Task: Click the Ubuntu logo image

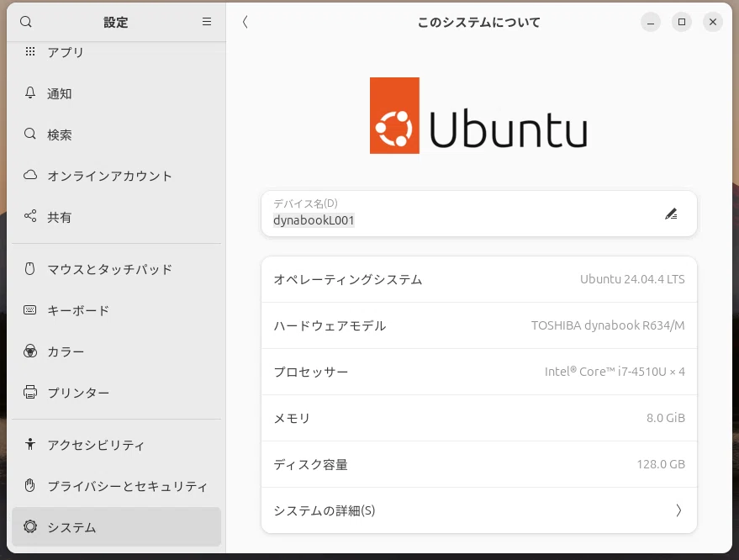Action: tap(478, 115)
